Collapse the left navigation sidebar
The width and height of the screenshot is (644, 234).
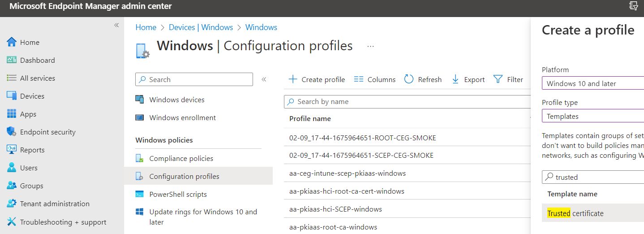(116, 25)
